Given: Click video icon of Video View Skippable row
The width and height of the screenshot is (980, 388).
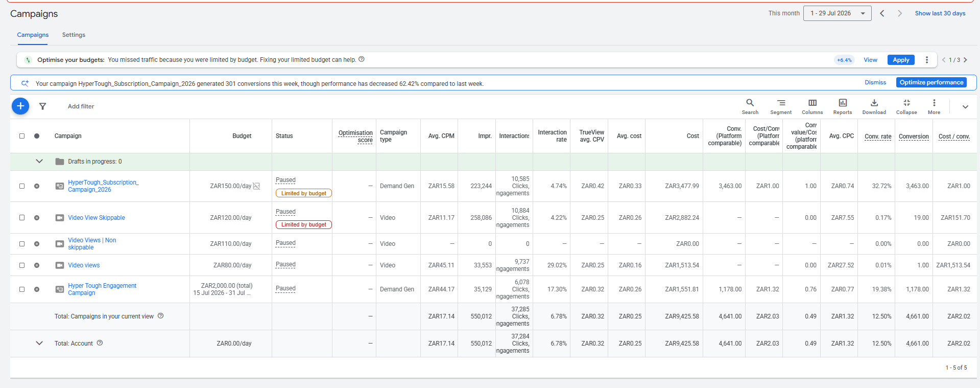Looking at the screenshot, I should point(60,218).
